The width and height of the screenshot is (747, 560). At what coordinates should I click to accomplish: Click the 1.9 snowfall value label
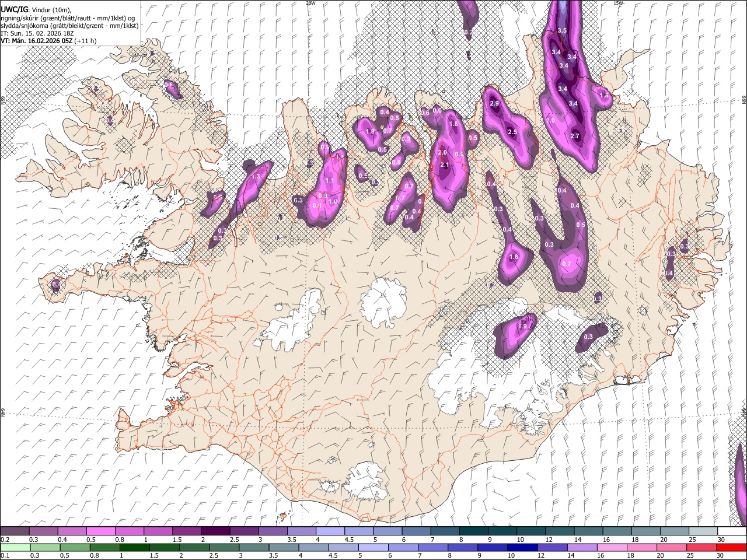point(523,326)
